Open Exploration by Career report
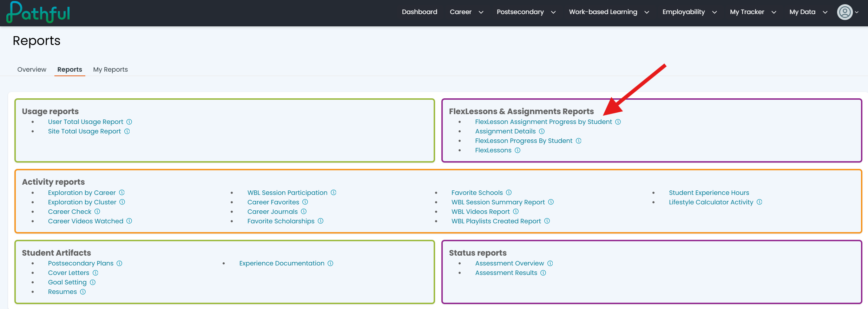 (82, 192)
